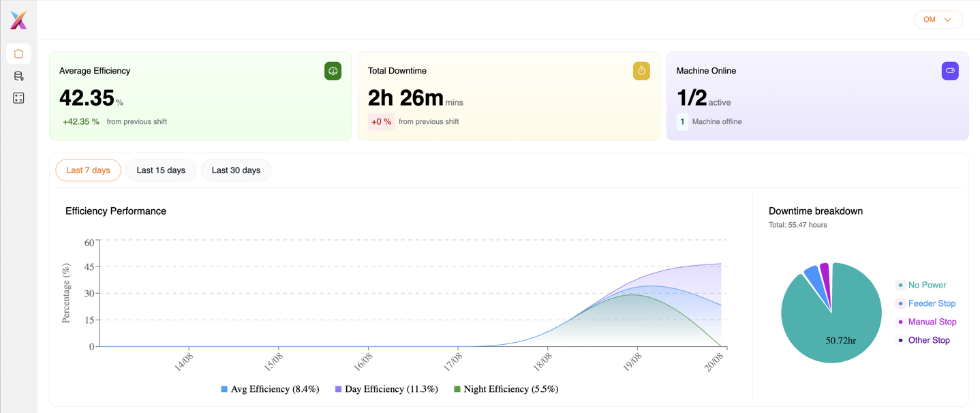Click the '1 Machine offline' badge icon
The image size is (980, 413).
682,121
